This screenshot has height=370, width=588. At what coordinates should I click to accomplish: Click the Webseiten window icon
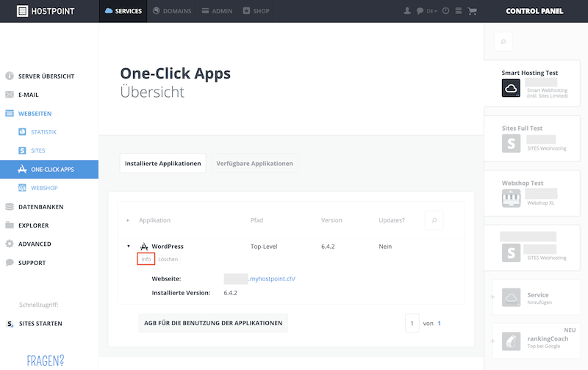(x=10, y=113)
